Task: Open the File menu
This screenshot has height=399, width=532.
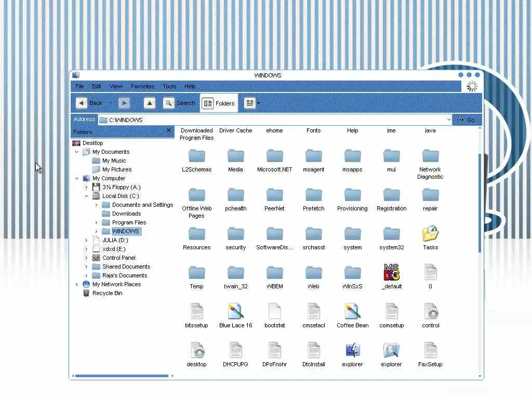Action: (x=79, y=86)
